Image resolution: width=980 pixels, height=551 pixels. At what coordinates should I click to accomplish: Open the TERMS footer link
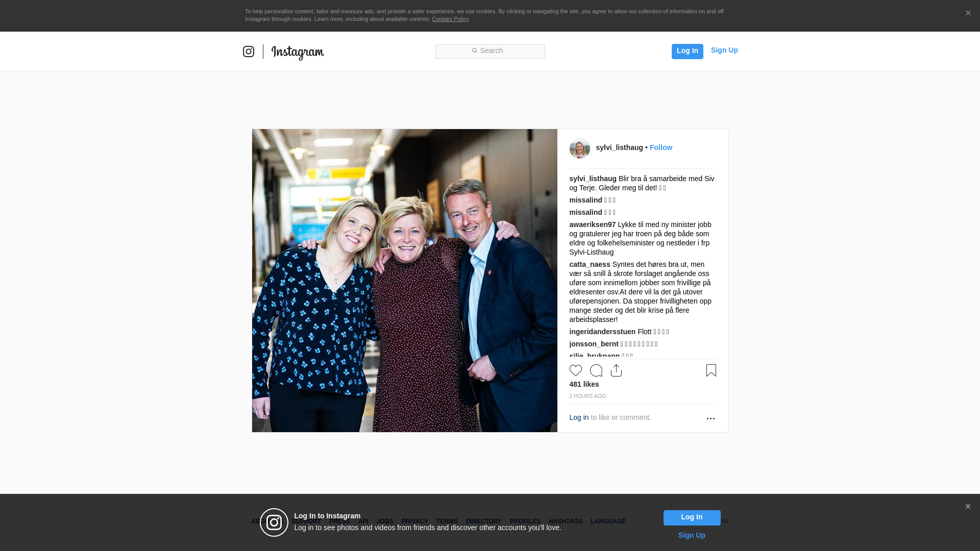pyautogui.click(x=447, y=521)
